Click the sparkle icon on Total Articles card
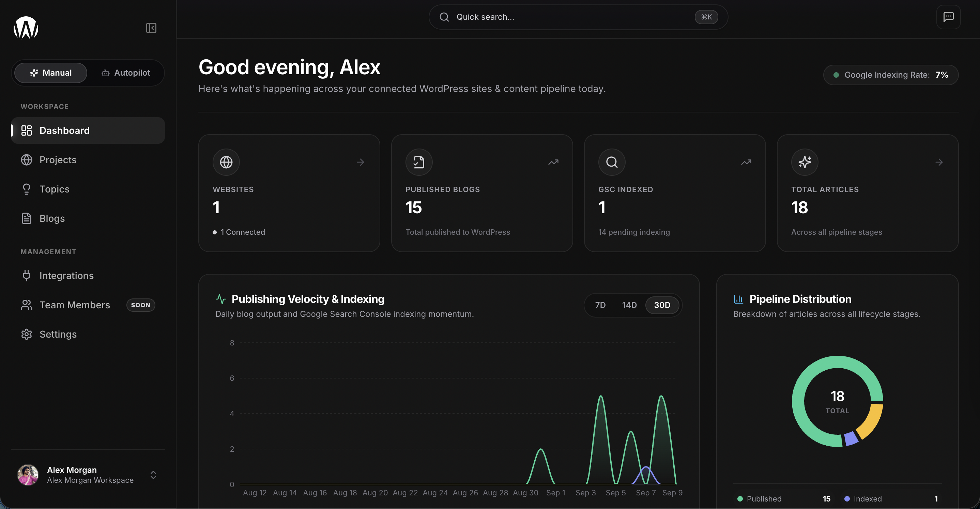Image resolution: width=980 pixels, height=509 pixels. (x=805, y=162)
